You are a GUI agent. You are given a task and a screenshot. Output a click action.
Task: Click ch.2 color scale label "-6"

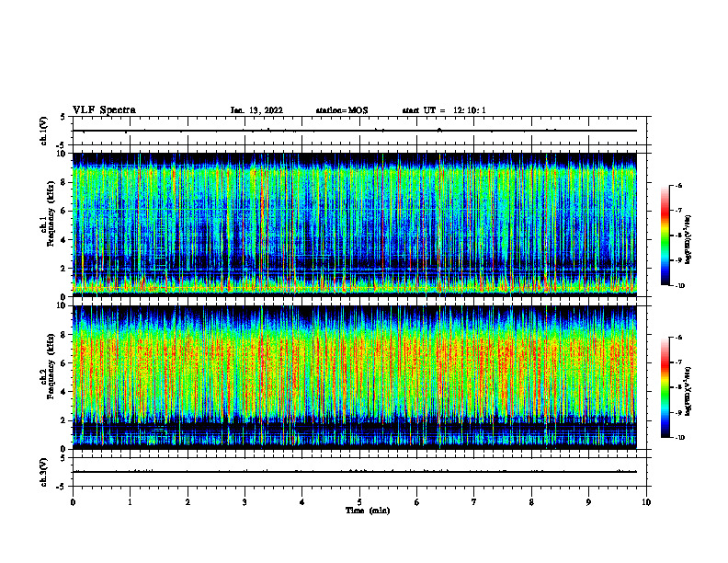678,338
